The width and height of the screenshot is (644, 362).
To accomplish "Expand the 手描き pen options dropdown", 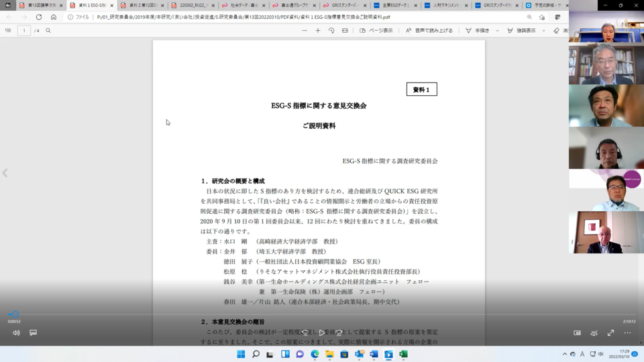I will coord(497,30).
